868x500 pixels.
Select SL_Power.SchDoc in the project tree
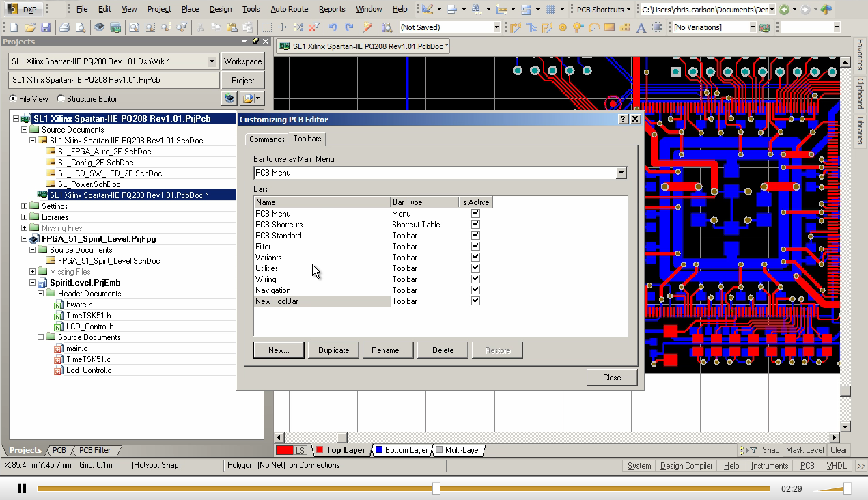[89, 184]
